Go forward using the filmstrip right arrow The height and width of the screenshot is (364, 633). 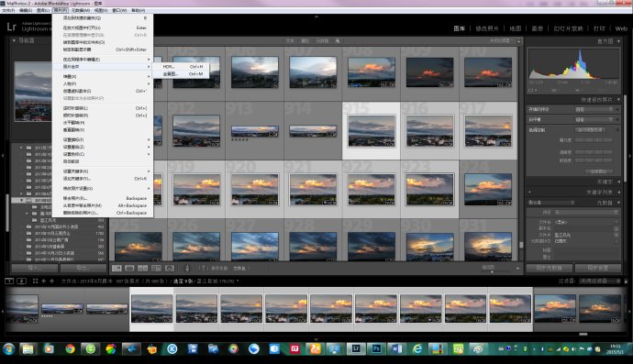[51, 281]
